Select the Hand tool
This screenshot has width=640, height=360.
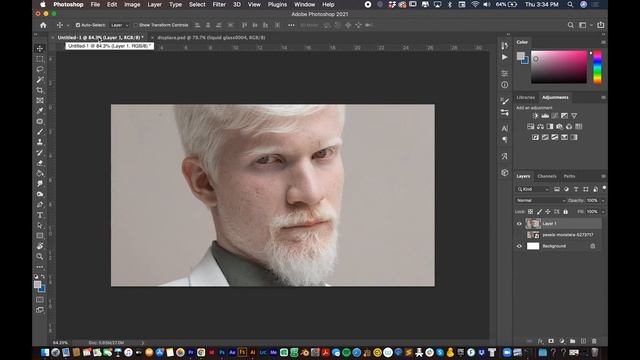point(40,246)
